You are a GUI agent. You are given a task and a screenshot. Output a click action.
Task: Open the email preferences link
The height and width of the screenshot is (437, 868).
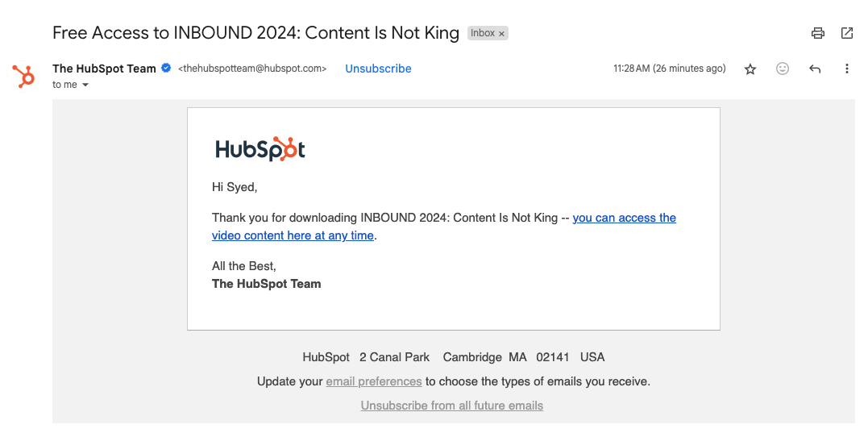point(374,381)
